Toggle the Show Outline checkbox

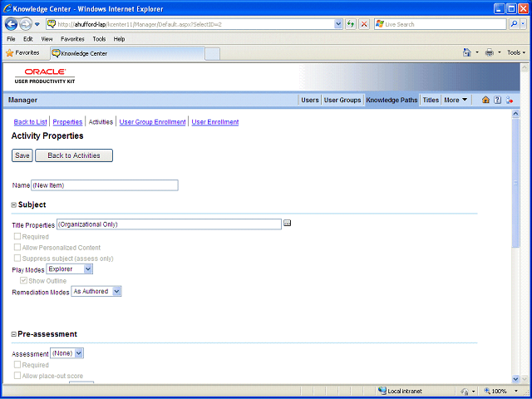pyautogui.click(x=24, y=281)
